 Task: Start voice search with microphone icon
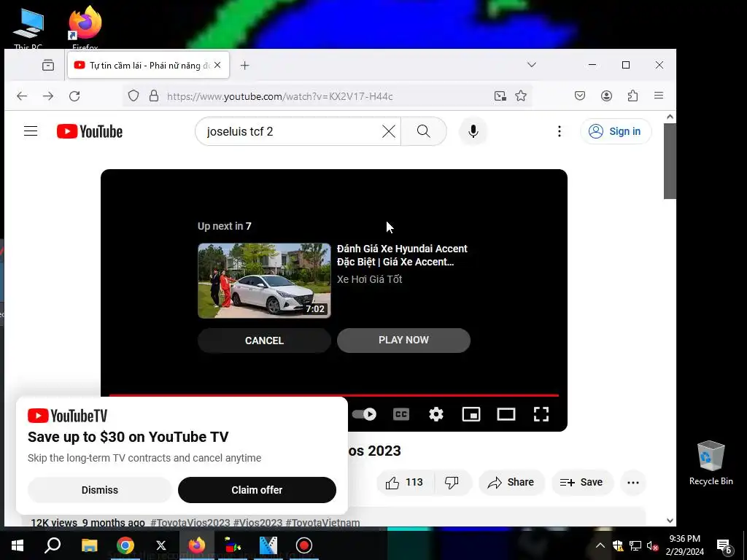pos(473,131)
